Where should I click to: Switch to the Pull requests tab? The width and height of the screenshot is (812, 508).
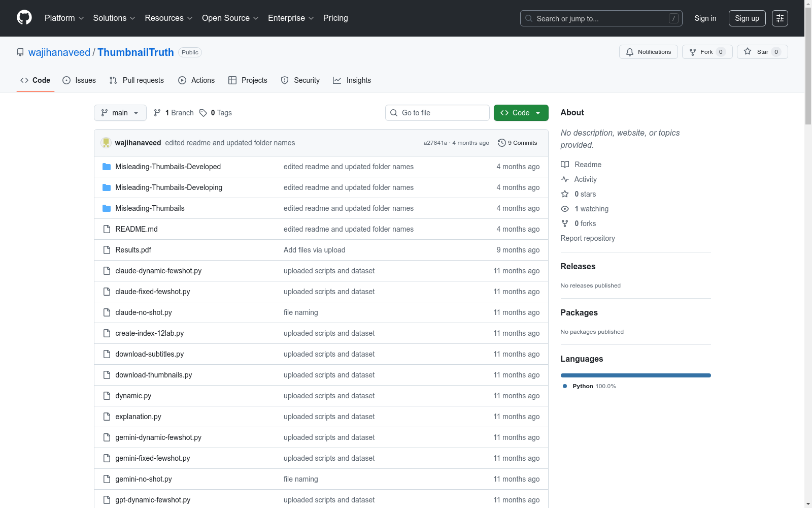137,80
